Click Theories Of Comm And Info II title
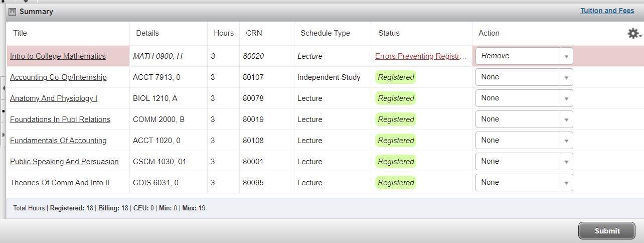 (x=60, y=183)
